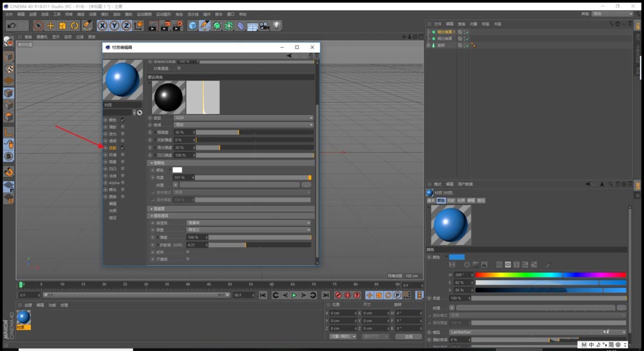Add a cube primitive from the toolbar

(193, 26)
